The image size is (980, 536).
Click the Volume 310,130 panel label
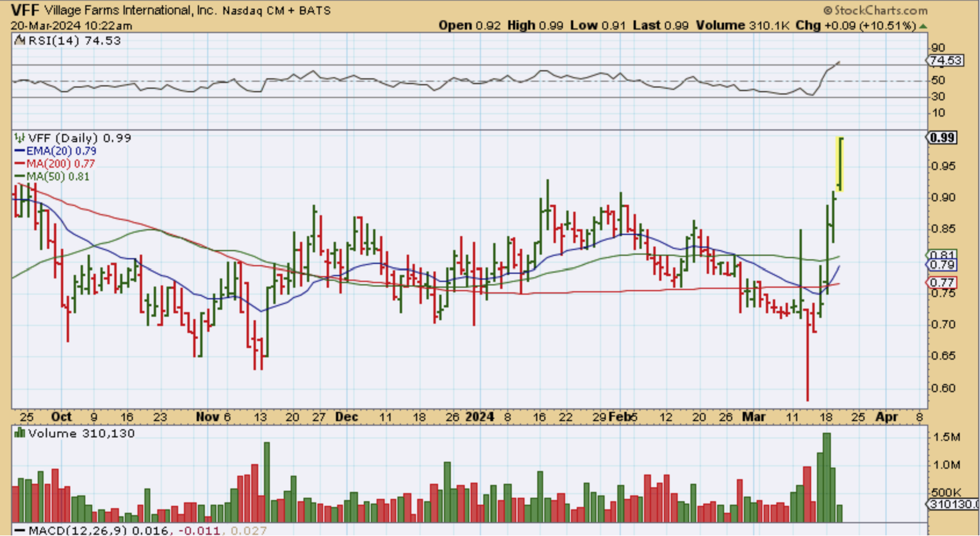[x=81, y=433]
